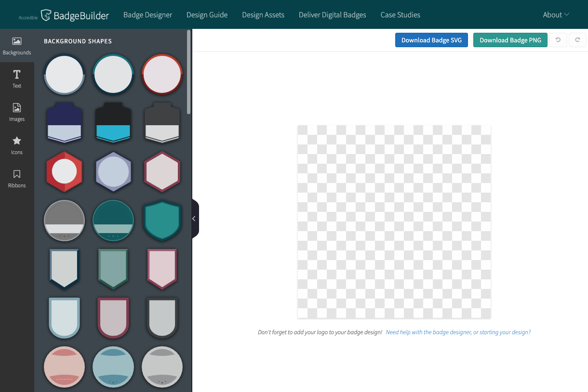Open the Design Guide menu item
588x392 pixels.
207,15
